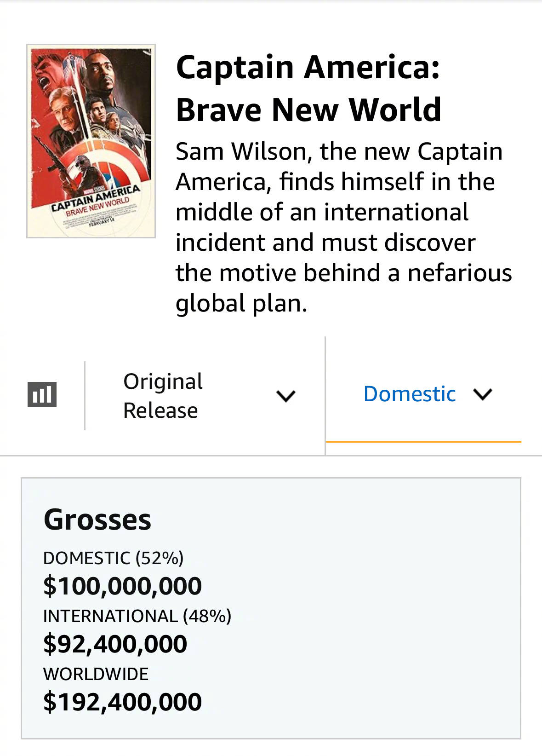Image resolution: width=542 pixels, height=756 pixels.
Task: Click the Grosses section heading
Action: click(x=97, y=519)
